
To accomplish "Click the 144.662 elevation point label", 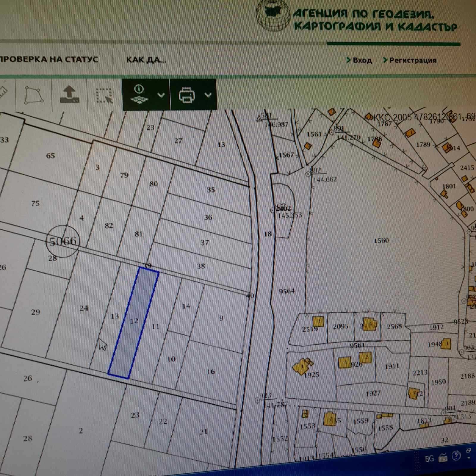I will click(325, 179).
